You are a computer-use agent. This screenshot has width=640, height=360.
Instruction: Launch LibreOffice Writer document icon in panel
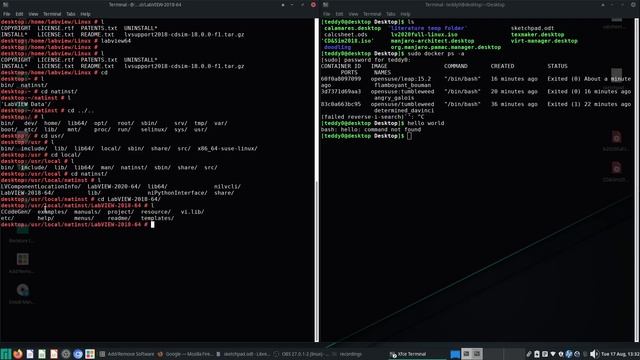30,354
